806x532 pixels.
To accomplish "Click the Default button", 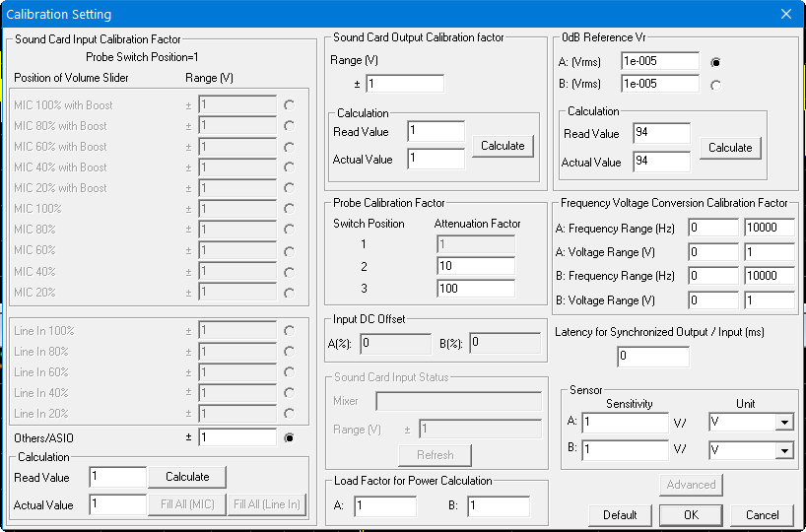I will pos(620,515).
